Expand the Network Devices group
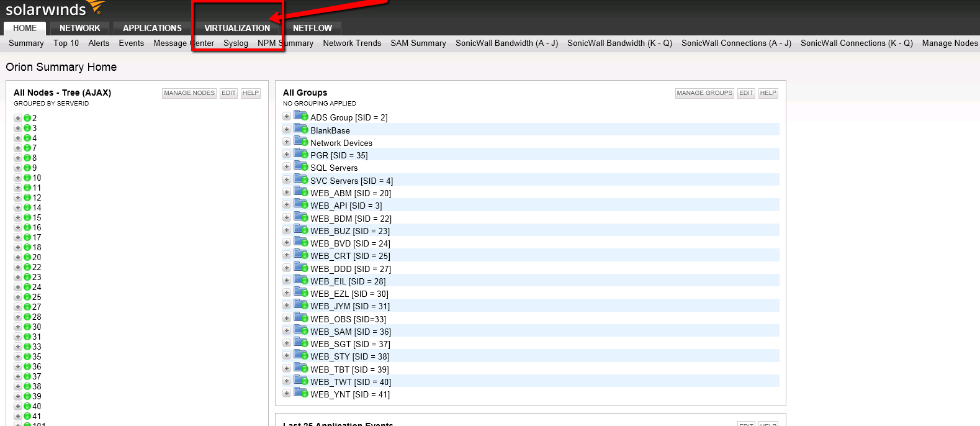This screenshot has width=980, height=426. [287, 142]
